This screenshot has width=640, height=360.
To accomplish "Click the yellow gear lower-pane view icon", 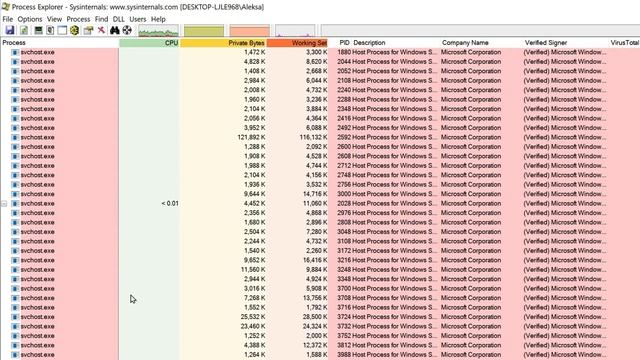I will pos(74,30).
